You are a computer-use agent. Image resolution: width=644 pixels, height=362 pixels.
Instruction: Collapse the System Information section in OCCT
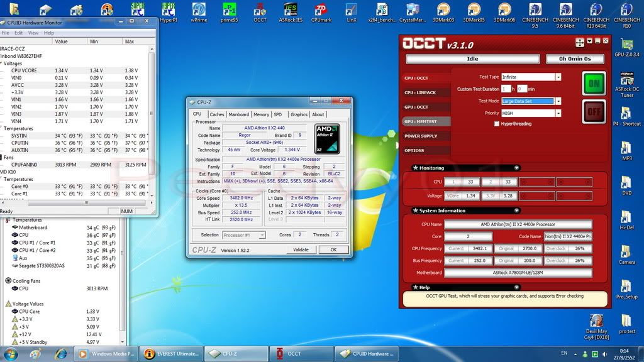coord(517,211)
